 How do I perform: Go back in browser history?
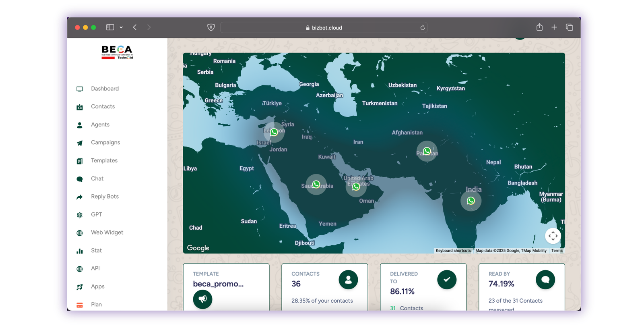[x=135, y=27]
